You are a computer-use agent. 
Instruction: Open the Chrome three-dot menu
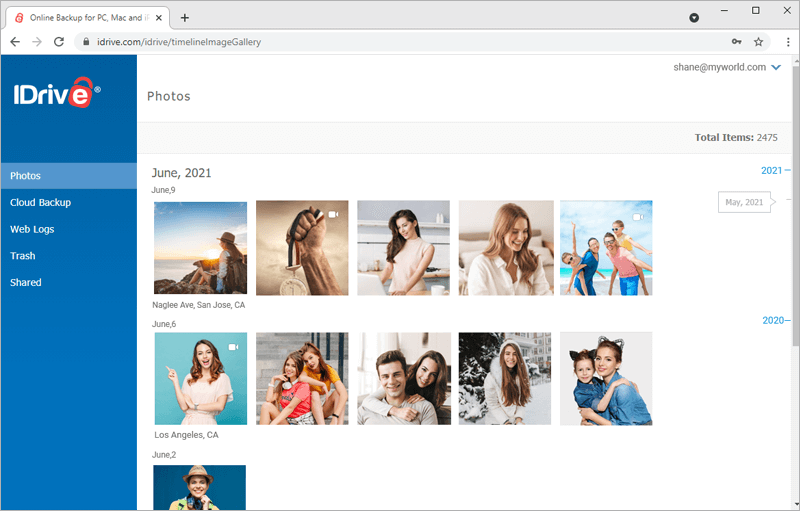[788, 42]
